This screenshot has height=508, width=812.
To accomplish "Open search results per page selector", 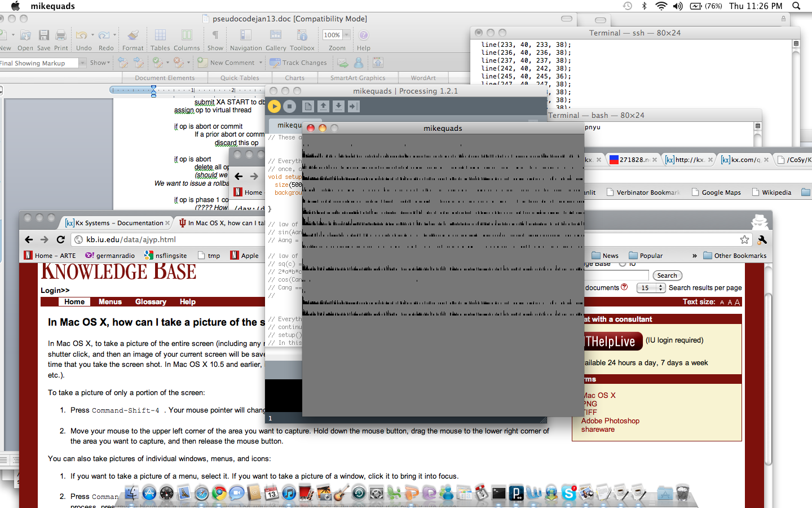I will point(651,288).
